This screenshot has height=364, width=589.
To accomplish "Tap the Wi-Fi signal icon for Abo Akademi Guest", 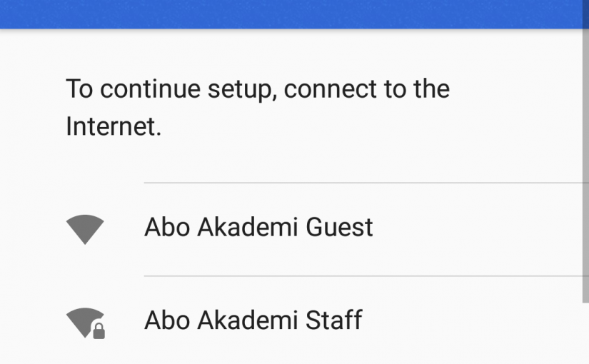I will (x=85, y=230).
